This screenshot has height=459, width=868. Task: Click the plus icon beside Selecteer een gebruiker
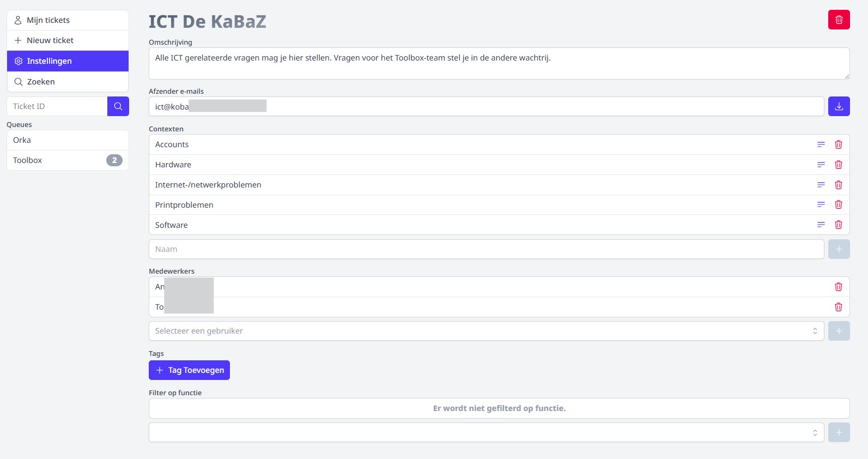(839, 330)
